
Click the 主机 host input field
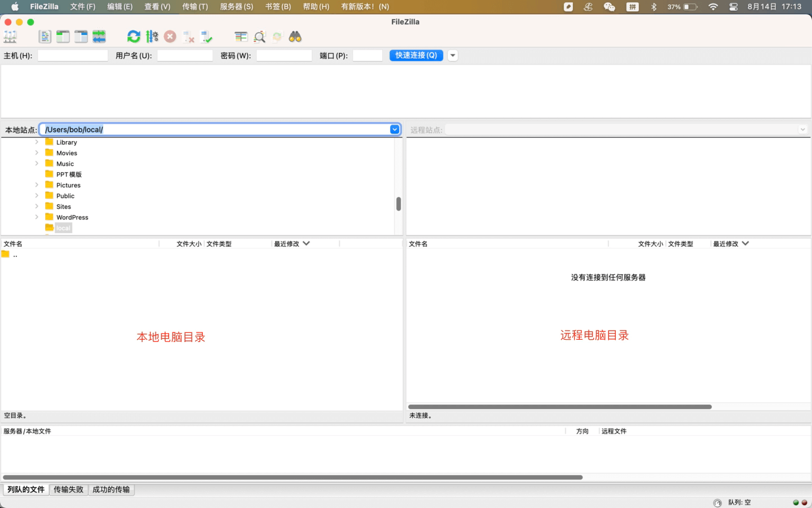[x=73, y=55]
